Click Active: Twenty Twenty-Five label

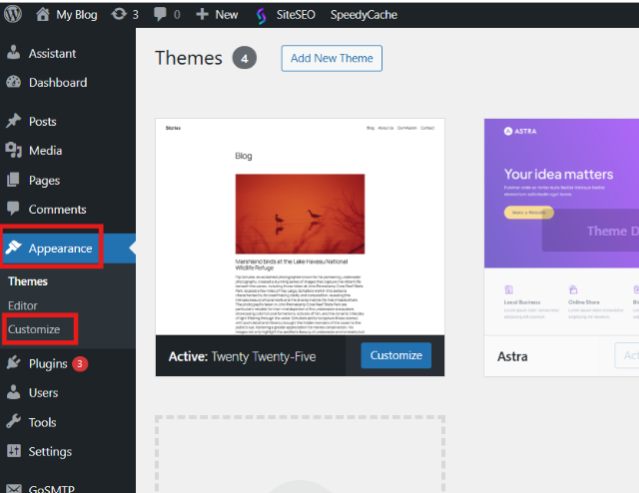pyautogui.click(x=242, y=357)
